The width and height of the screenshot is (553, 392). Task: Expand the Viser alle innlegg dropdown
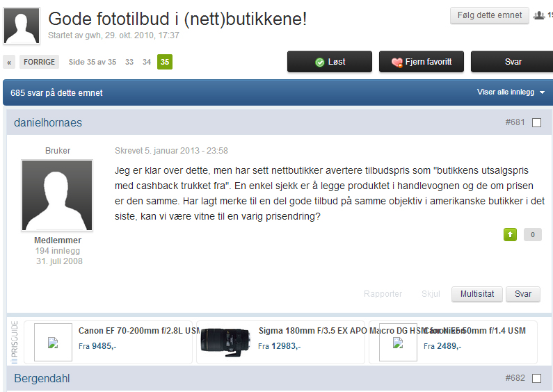click(511, 92)
